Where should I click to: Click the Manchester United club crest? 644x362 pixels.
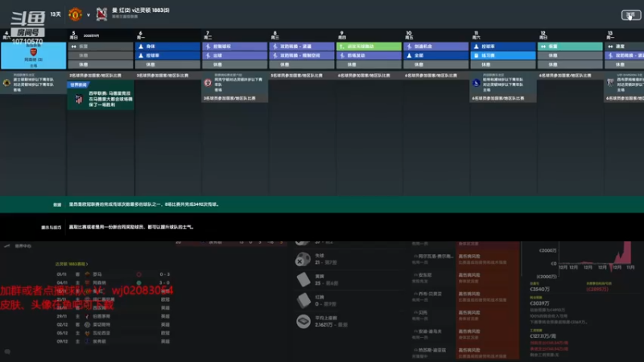(75, 14)
